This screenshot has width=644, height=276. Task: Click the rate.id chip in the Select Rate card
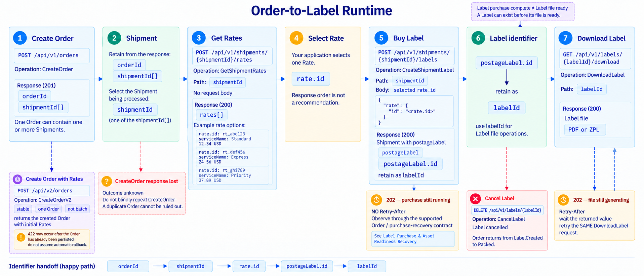pos(311,79)
